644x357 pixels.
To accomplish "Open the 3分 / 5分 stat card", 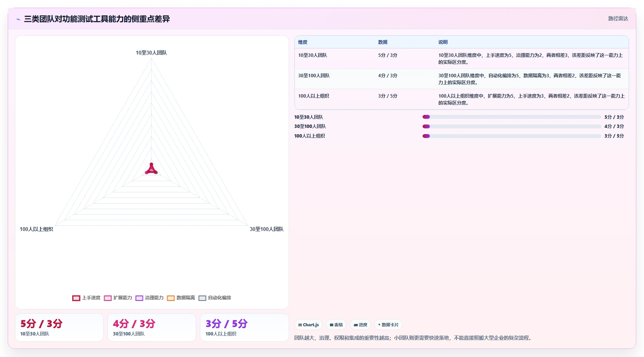I will (244, 327).
